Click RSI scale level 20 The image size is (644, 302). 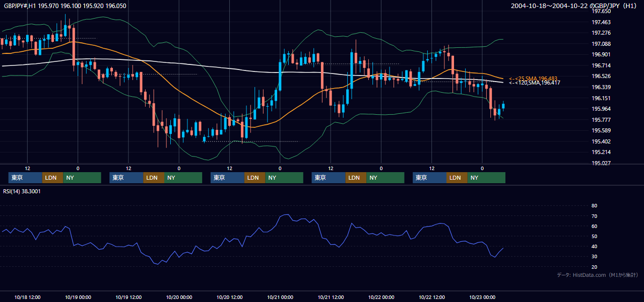pyautogui.click(x=594, y=267)
